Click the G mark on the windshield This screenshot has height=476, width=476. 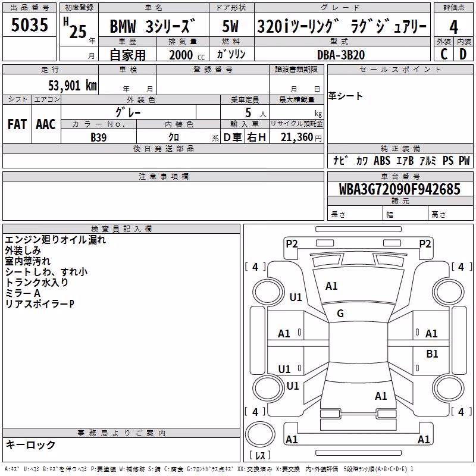tap(340, 314)
